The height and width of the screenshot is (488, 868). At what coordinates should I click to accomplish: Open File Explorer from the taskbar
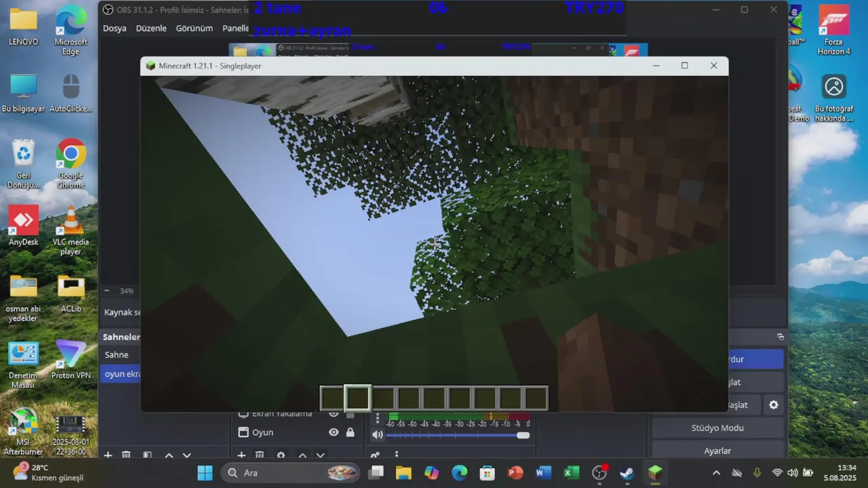[403, 472]
